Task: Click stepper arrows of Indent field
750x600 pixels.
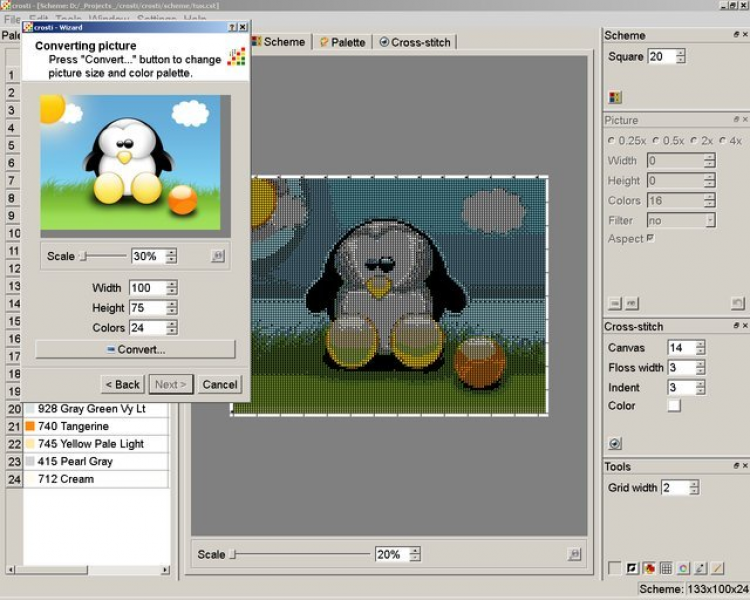Action: click(700, 387)
